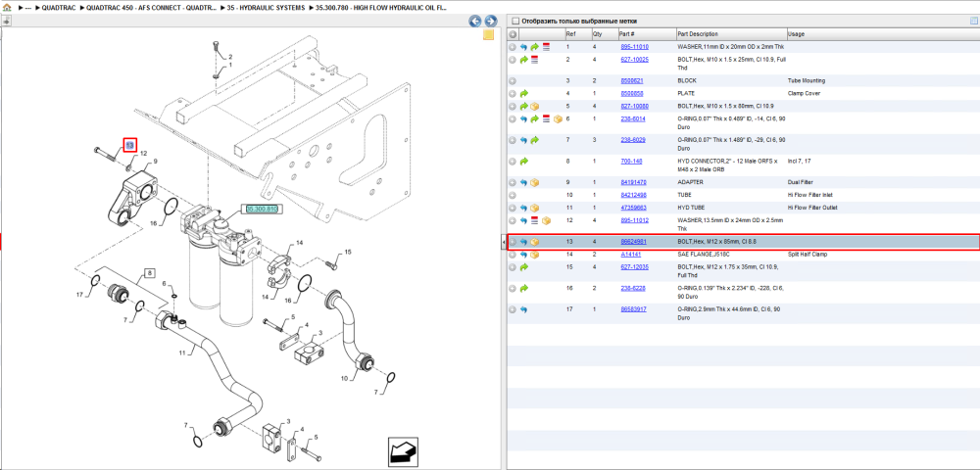The image size is (980, 470).
Task: Click blue arrow for ref 7 O-ring
Action: [x=523, y=140]
